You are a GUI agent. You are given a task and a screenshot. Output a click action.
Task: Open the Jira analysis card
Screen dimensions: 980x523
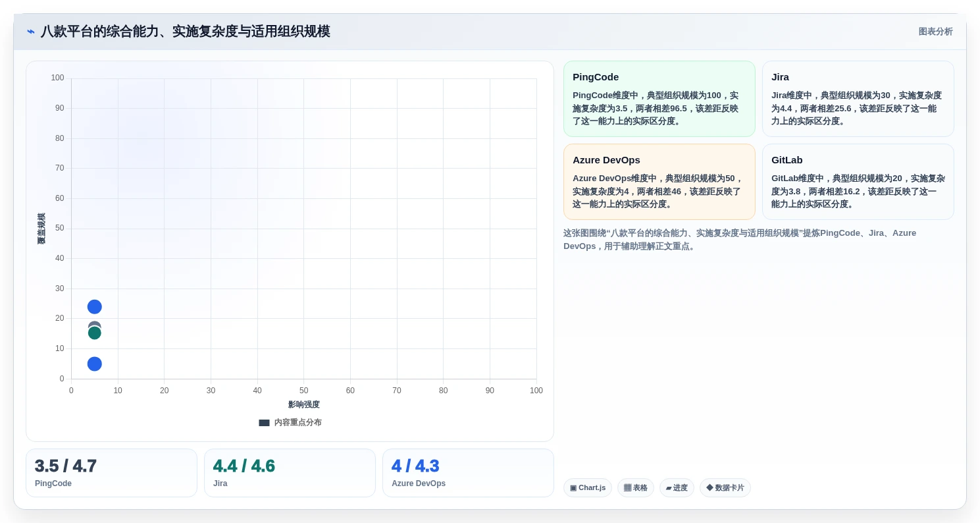(x=858, y=99)
